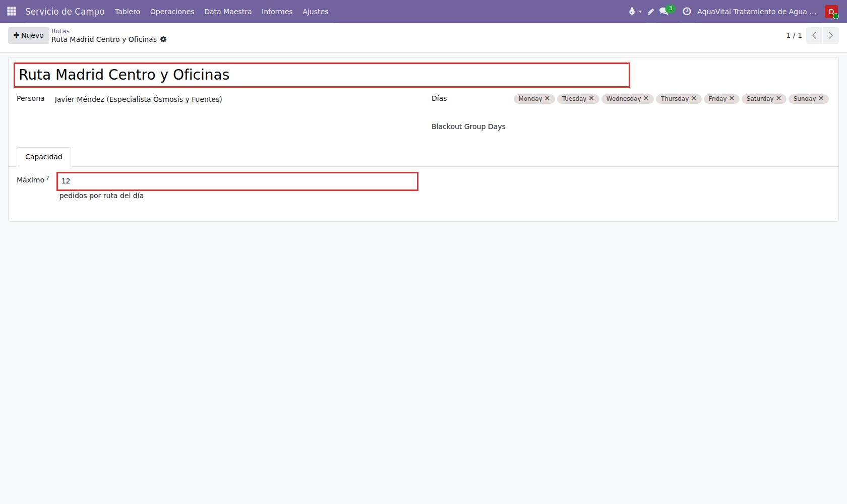Select the Capacidad tab
This screenshot has width=847, height=504.
point(44,157)
